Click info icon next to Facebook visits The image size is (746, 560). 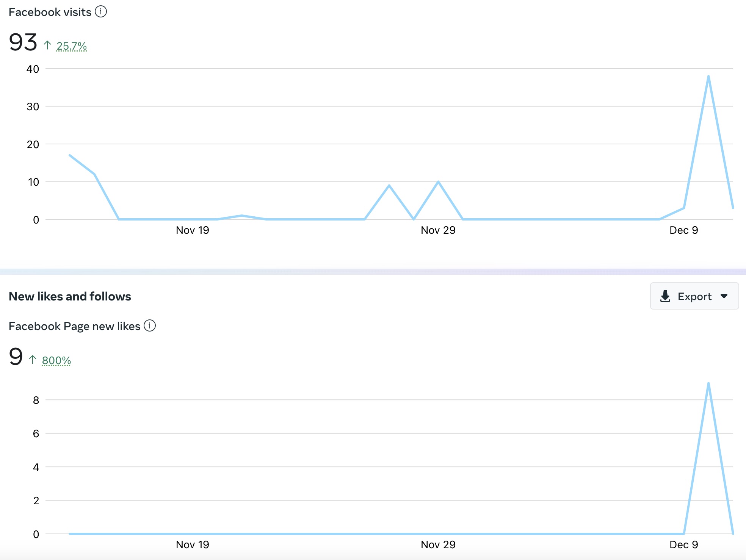100,12
